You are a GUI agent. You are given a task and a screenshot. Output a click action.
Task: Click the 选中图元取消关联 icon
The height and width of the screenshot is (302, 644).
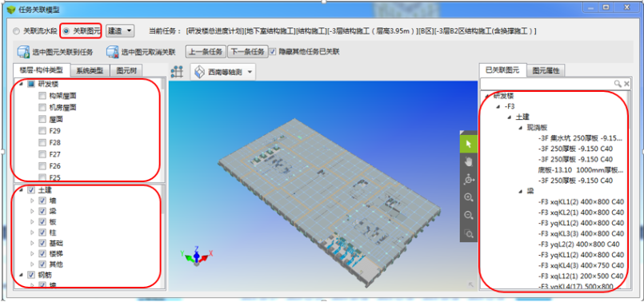[x=112, y=52]
